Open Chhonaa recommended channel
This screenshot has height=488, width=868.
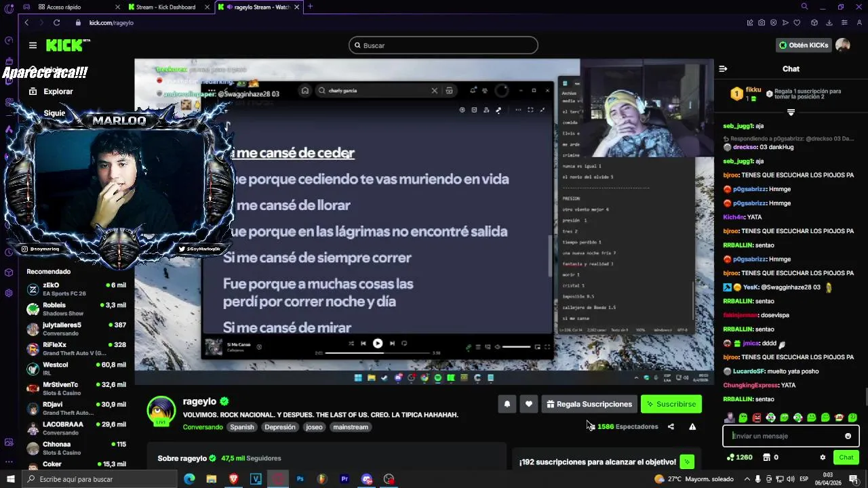point(77,448)
